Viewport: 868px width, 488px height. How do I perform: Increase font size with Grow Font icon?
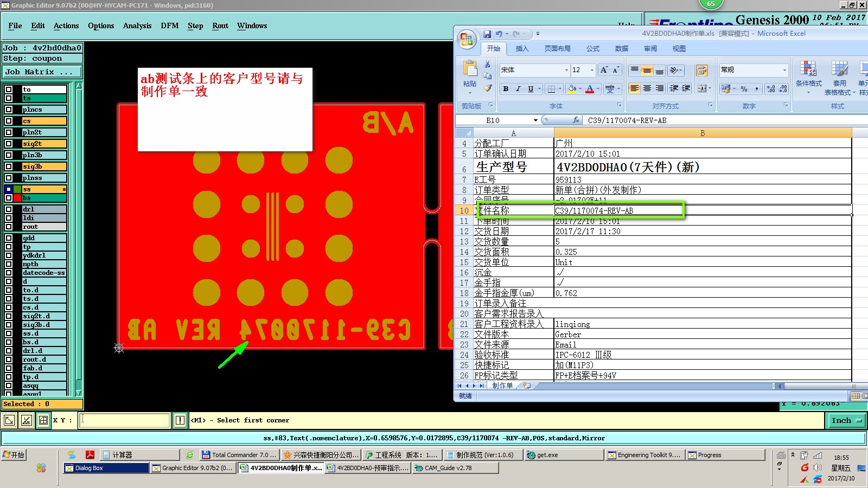604,70
